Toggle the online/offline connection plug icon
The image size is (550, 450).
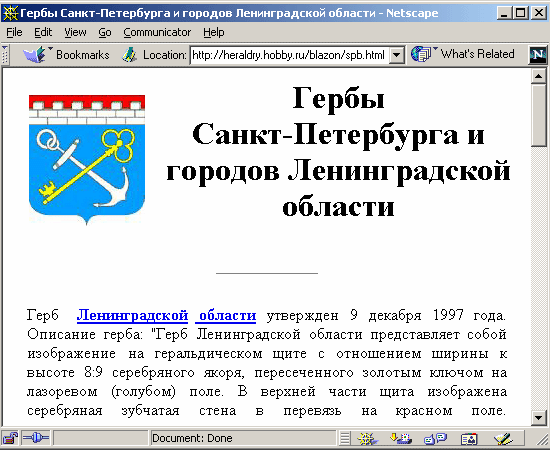click(x=36, y=438)
